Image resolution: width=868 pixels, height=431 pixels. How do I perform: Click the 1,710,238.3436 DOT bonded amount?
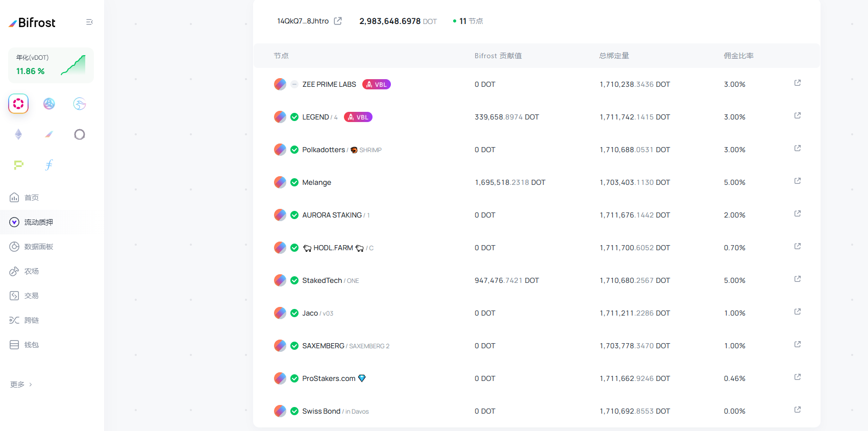coord(635,84)
